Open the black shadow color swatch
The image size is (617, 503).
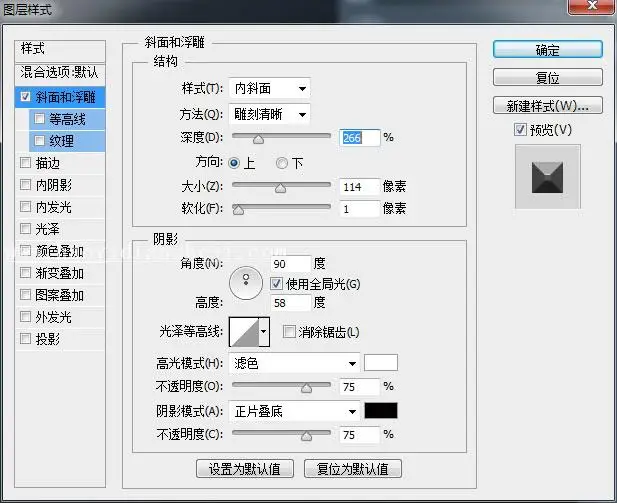point(381,411)
